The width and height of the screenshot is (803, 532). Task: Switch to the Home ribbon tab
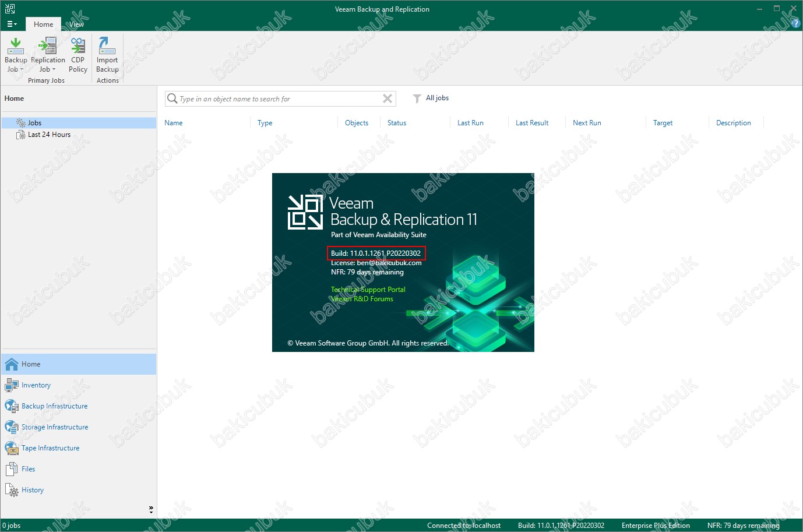[43, 24]
